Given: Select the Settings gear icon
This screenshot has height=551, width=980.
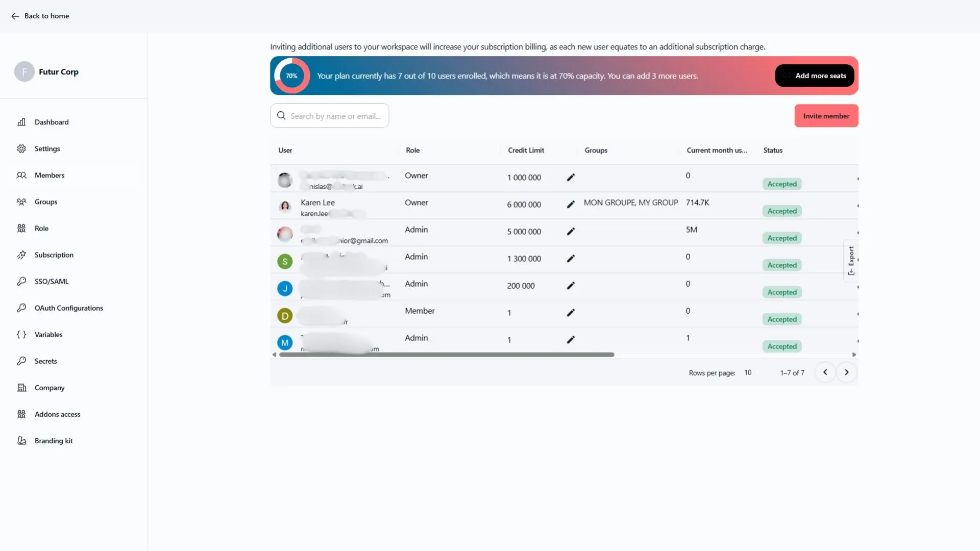Looking at the screenshot, I should 21,148.
